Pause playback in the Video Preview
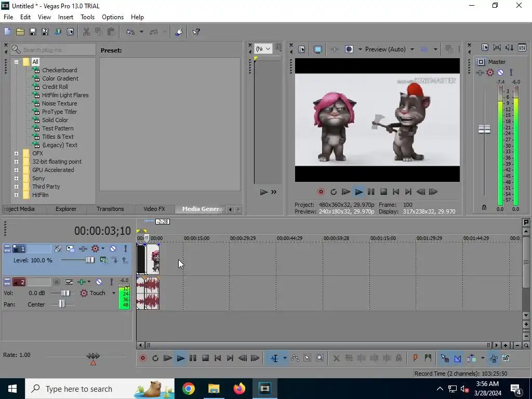The width and height of the screenshot is (532, 399). (371, 192)
